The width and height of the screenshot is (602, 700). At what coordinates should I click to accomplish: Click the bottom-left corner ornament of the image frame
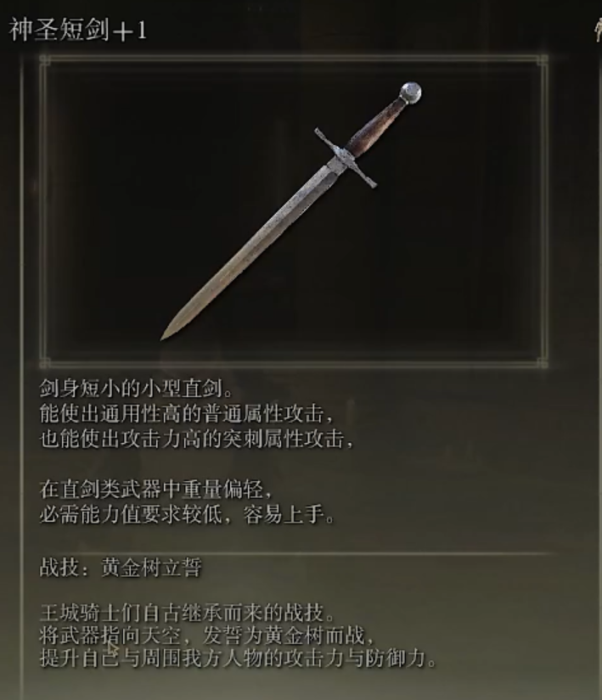tap(45, 363)
